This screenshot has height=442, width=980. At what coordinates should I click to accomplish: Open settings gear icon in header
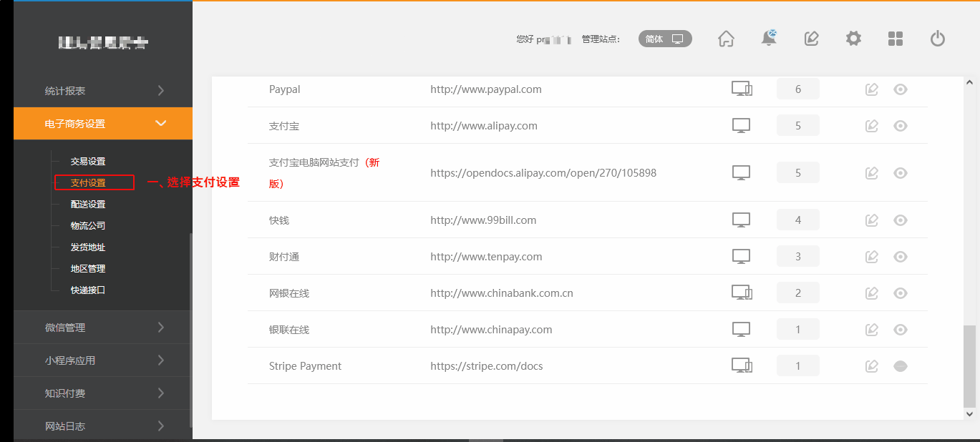click(x=853, y=39)
